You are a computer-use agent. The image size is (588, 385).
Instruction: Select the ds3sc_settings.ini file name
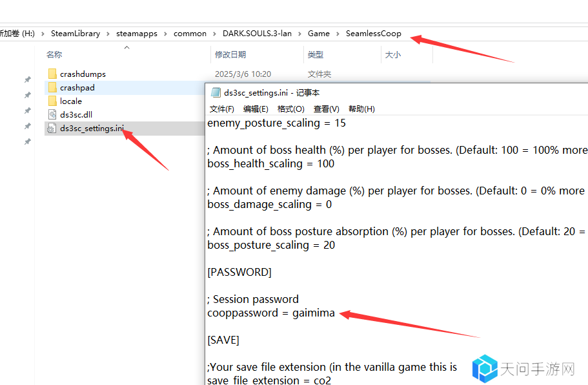click(x=92, y=129)
